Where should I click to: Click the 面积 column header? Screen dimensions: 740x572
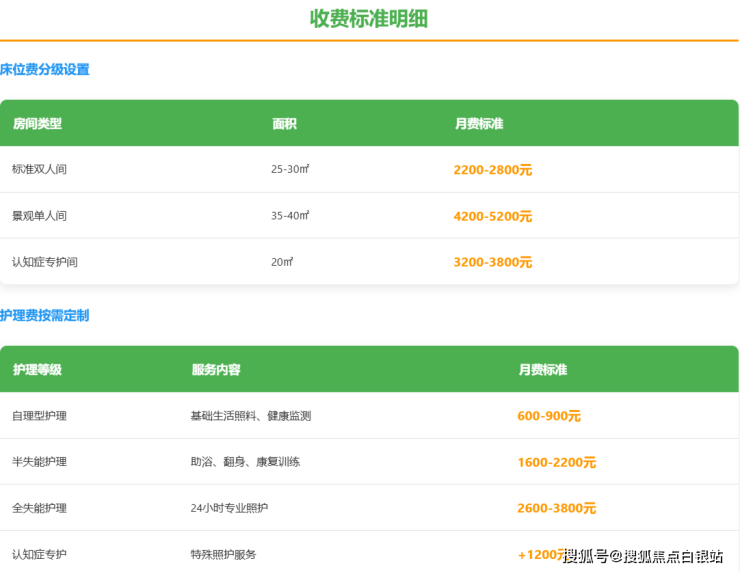click(284, 124)
